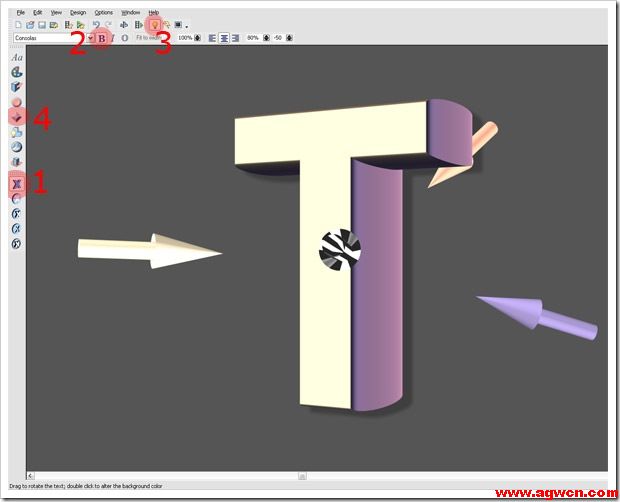Click the lightbulb lighting icon in toolbar
620x502 pixels.
(153, 24)
